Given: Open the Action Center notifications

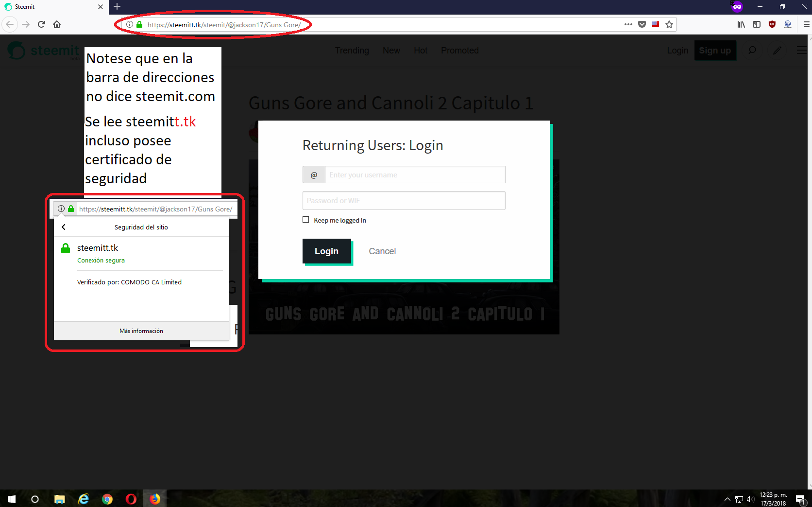Looking at the screenshot, I should pos(800,499).
